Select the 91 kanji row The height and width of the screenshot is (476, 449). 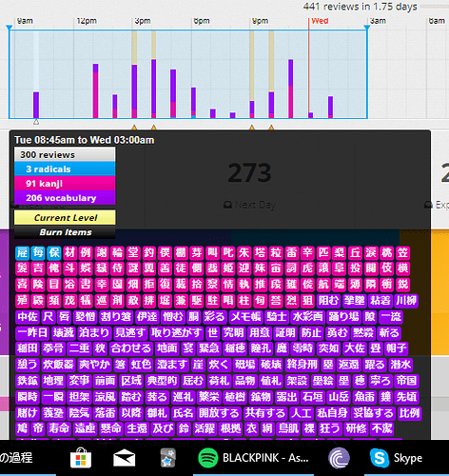click(65, 184)
